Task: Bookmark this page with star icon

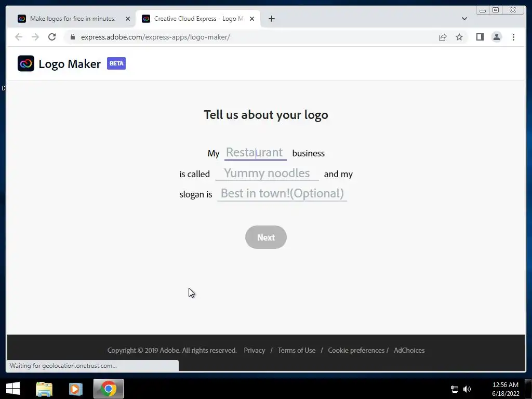Action: [459, 37]
